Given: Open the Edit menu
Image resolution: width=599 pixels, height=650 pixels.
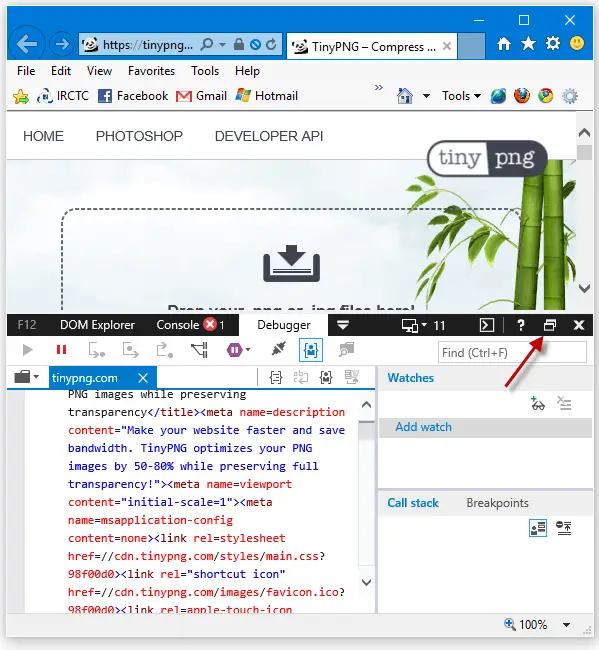Looking at the screenshot, I should (61, 71).
